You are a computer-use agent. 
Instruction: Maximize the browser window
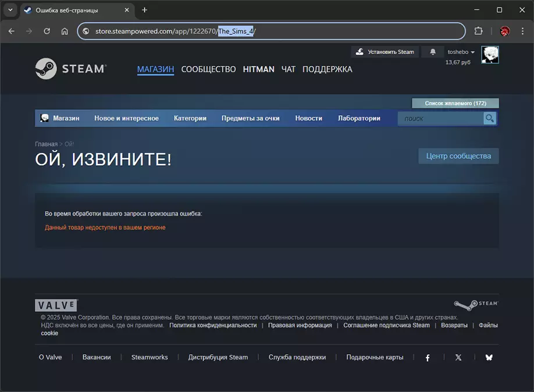point(499,10)
